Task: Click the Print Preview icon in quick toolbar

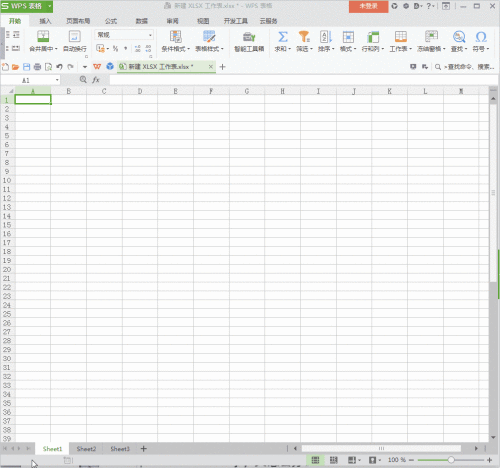Action: click(x=48, y=67)
